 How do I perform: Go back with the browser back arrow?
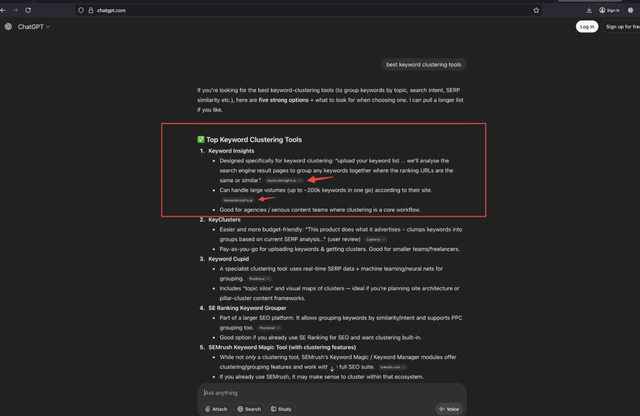click(x=5, y=10)
